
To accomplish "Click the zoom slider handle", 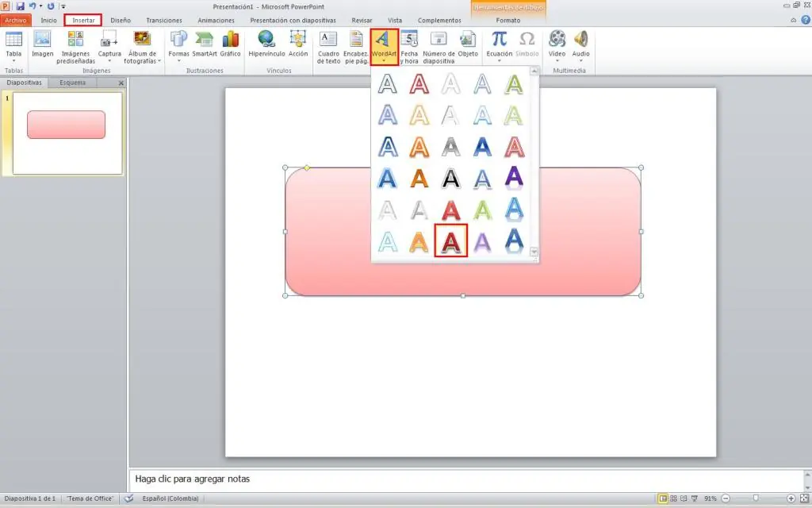I will (756, 498).
